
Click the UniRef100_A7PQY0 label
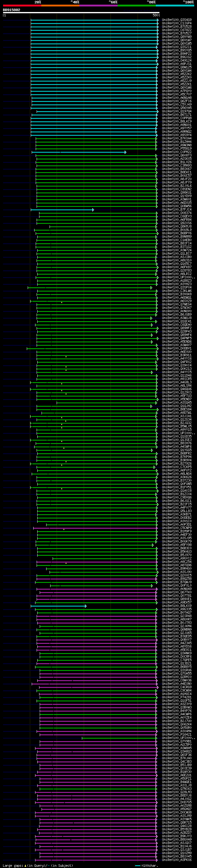click(x=176, y=91)
